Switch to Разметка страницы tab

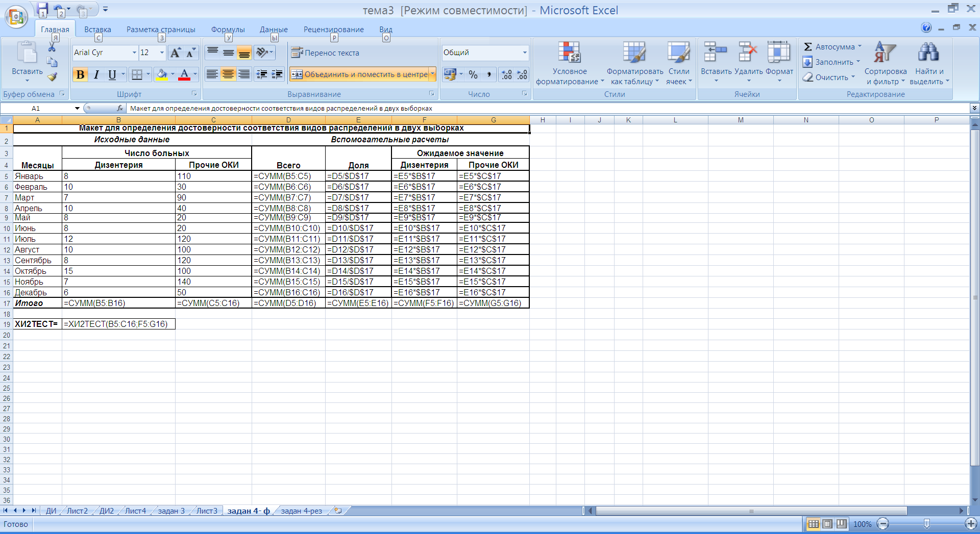[x=161, y=30]
